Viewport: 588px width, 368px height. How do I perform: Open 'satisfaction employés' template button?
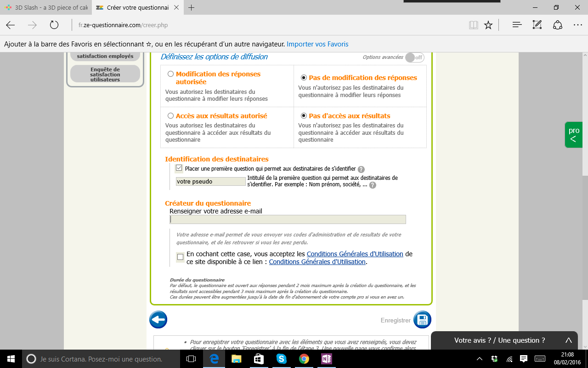105,56
